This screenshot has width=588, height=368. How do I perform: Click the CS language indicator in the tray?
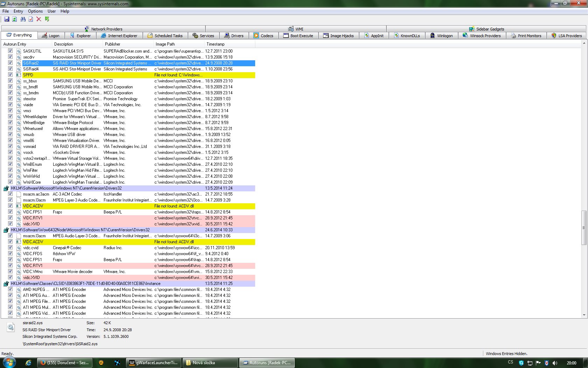(x=511, y=362)
